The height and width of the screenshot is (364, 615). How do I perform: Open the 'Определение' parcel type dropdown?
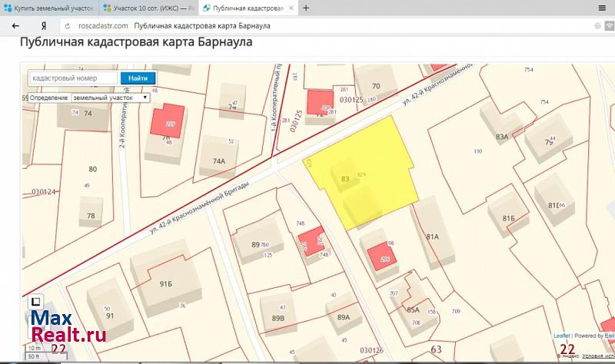[x=110, y=98]
